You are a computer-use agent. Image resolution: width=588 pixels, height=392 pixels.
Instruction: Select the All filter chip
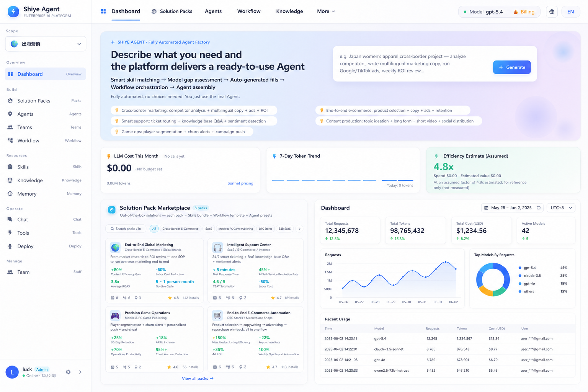(154, 229)
